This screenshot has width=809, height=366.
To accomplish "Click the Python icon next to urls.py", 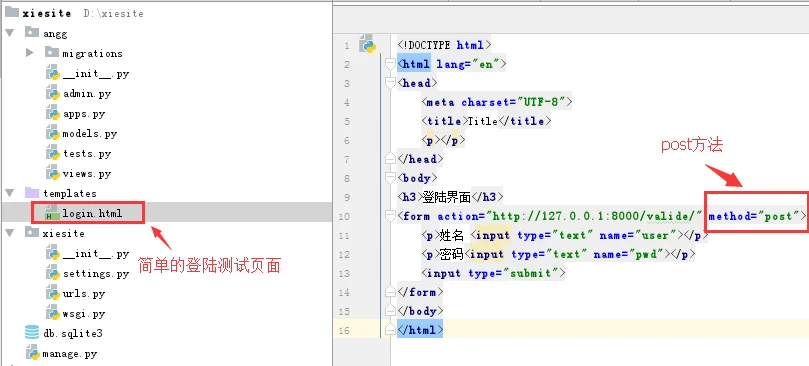I will tap(53, 293).
